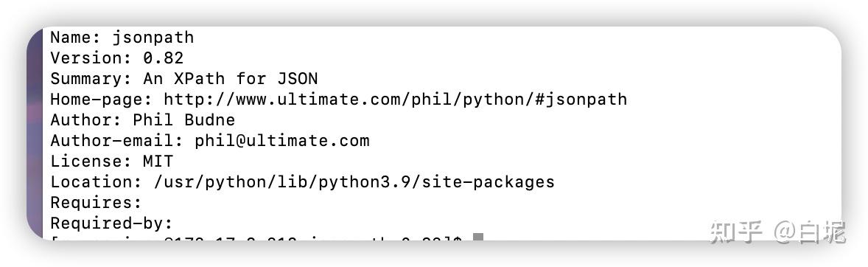This screenshot has width=868, height=267.
Task: Click the MIT license value
Action: pyautogui.click(x=158, y=162)
